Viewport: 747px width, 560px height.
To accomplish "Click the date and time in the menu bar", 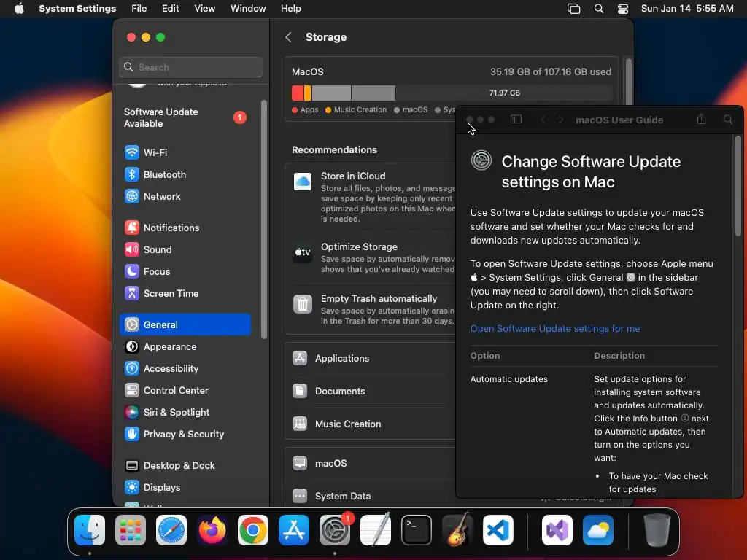I will 687,9.
